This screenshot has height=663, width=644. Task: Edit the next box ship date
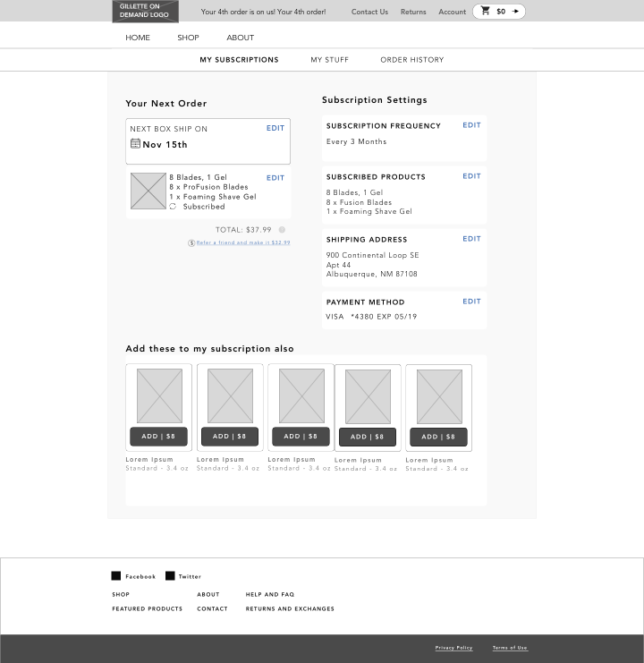[275, 128]
